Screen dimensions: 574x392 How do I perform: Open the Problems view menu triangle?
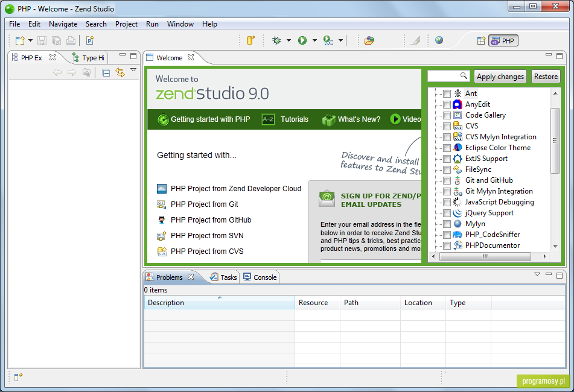tap(537, 274)
